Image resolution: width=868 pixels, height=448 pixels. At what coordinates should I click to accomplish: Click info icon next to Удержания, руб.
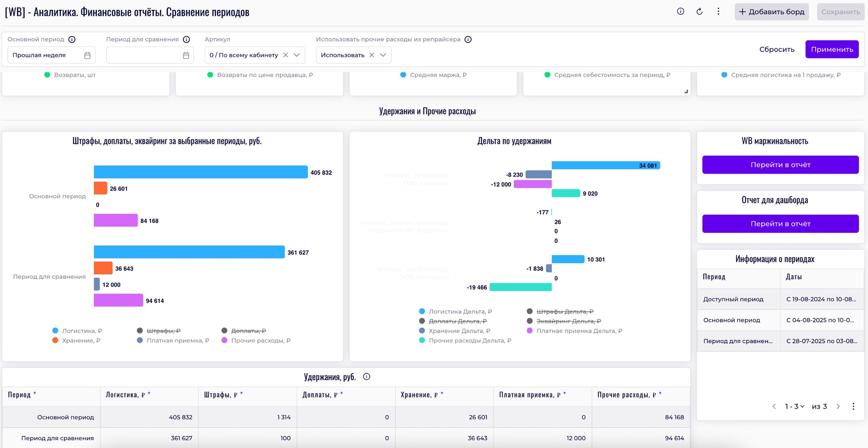click(366, 377)
